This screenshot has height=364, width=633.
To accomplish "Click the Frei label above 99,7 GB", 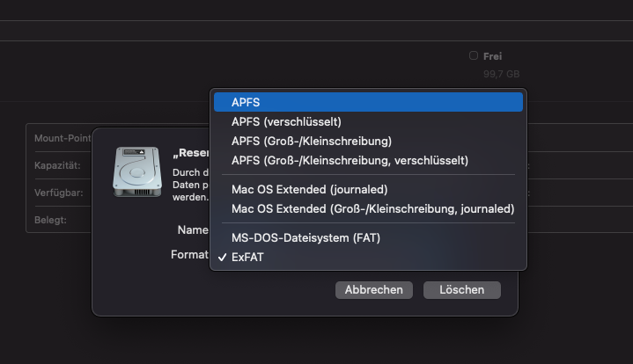I will [x=492, y=56].
